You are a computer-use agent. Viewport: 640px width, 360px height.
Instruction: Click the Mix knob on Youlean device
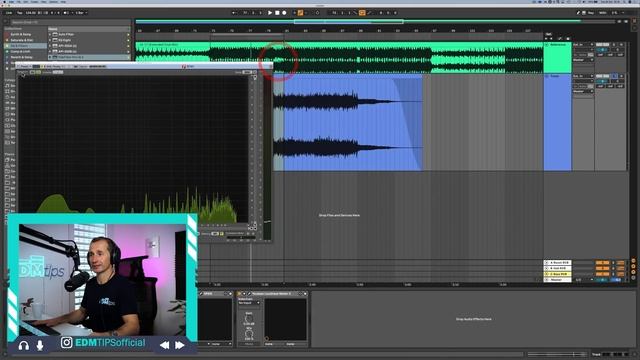pyautogui.click(x=249, y=333)
